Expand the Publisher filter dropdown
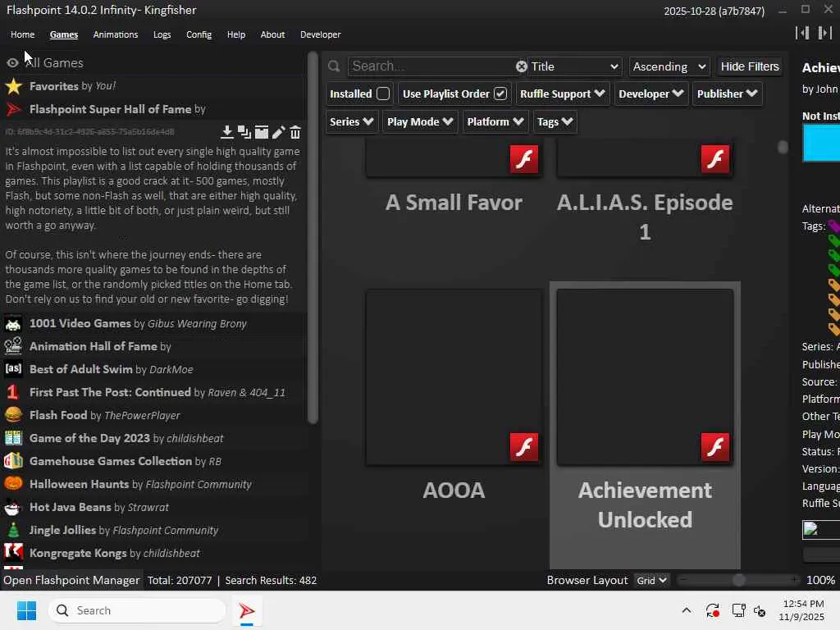 (727, 94)
